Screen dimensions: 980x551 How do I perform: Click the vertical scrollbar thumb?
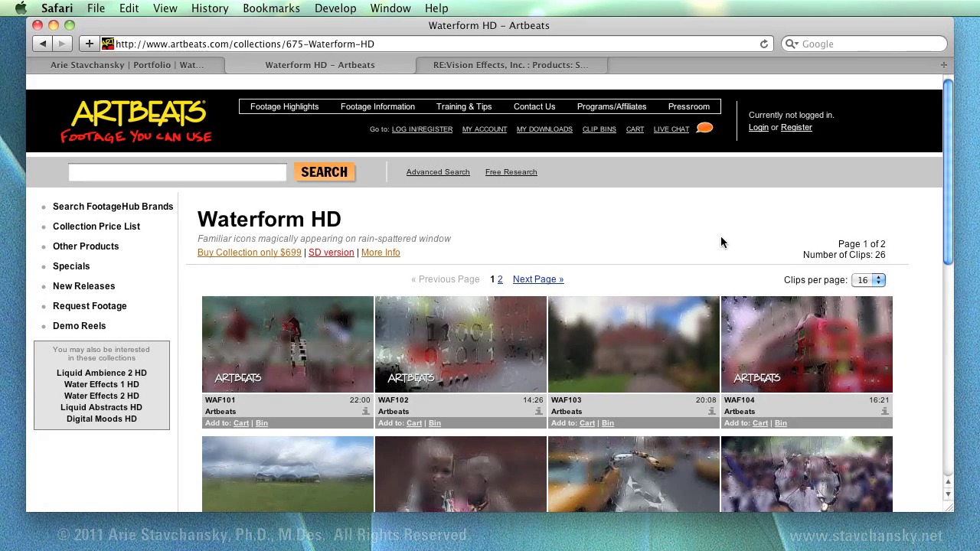[x=948, y=172]
